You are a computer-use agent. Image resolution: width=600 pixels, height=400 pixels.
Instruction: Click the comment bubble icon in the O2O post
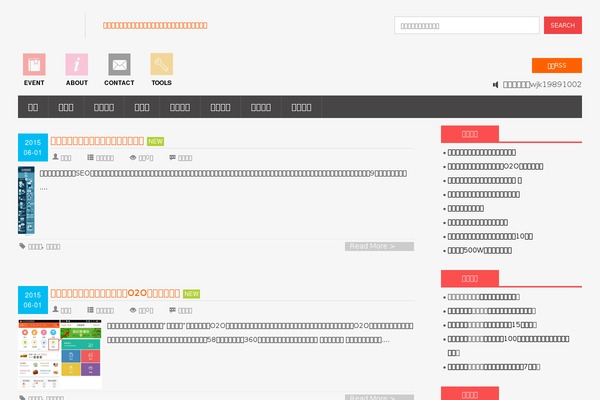[x=173, y=310]
